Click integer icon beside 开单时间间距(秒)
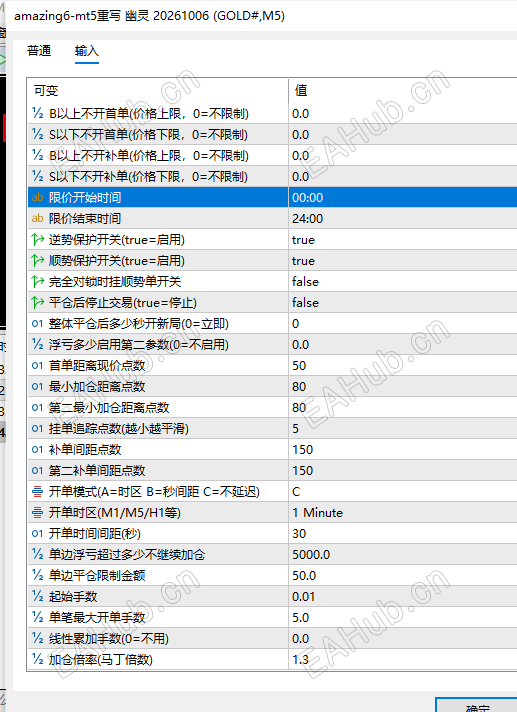517x712 pixels. [38, 534]
